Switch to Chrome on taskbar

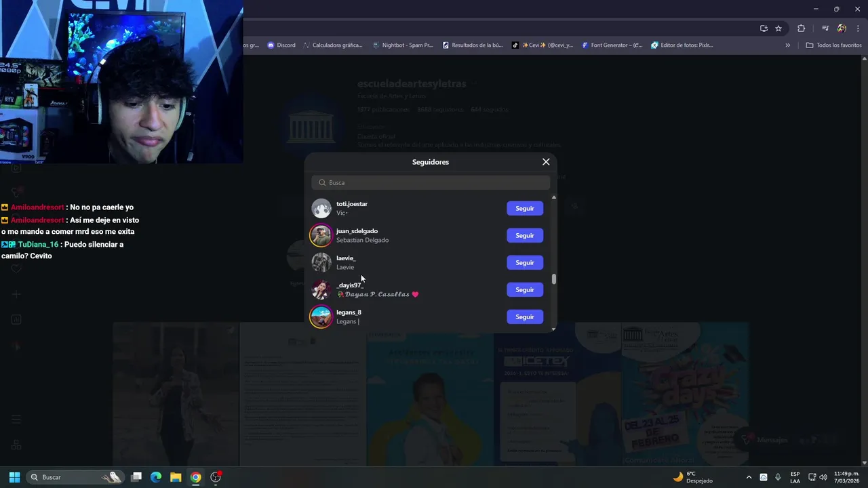195,477
